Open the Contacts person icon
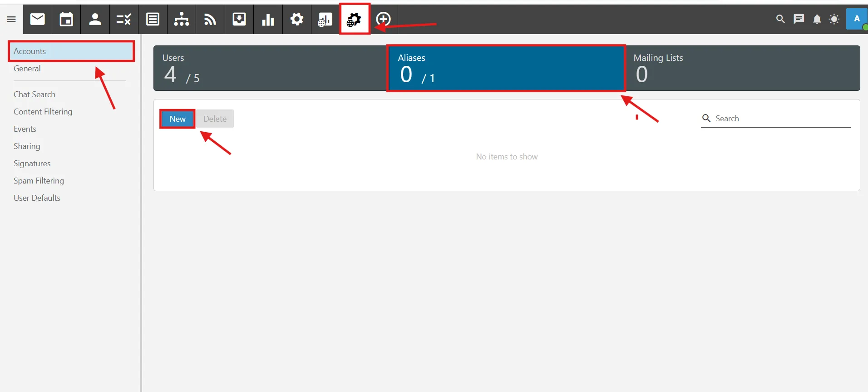 [x=95, y=19]
